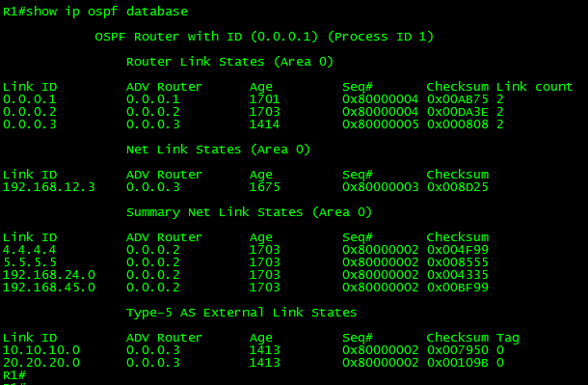This screenshot has height=385, width=588.
Task: Click summary Link ID 192.168.45.0
Action: 49,288
